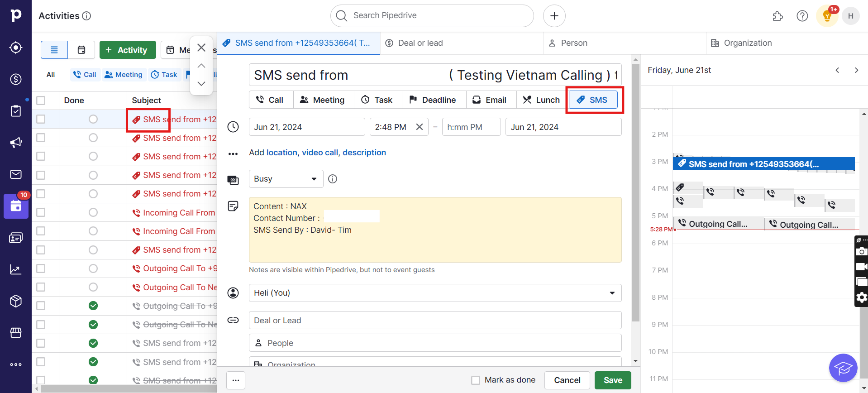Switch to the Deal or lead tab
The height and width of the screenshot is (393, 868).
coord(462,43)
